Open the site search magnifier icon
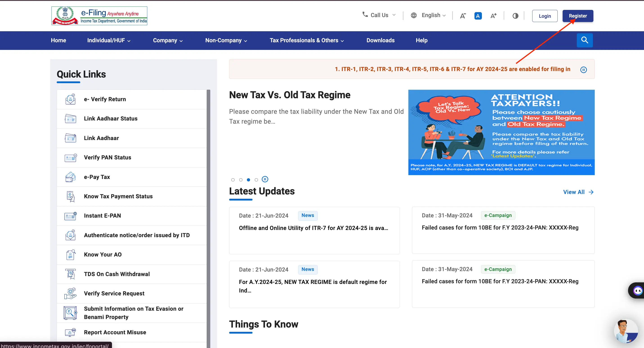 pyautogui.click(x=584, y=40)
